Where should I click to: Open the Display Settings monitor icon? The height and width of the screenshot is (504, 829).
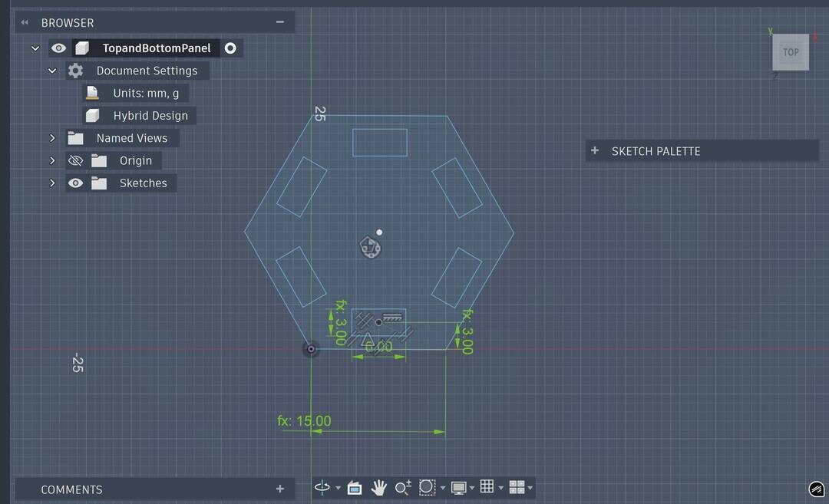pyautogui.click(x=458, y=488)
